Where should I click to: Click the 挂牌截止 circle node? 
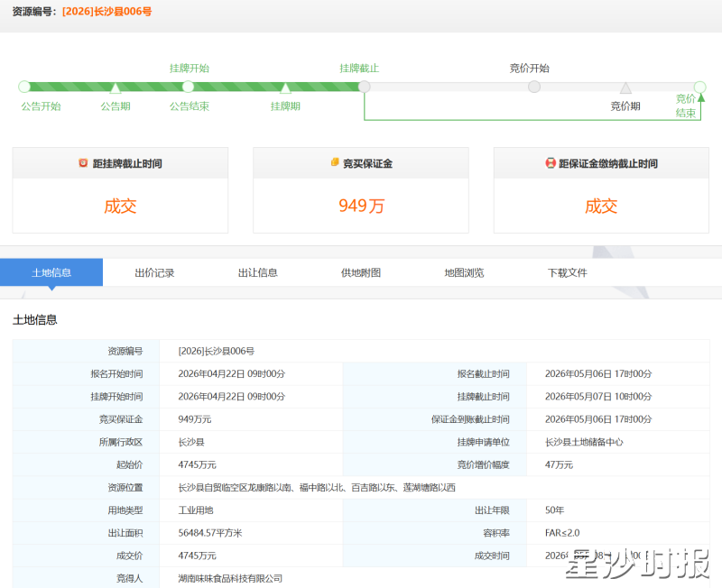click(365, 87)
